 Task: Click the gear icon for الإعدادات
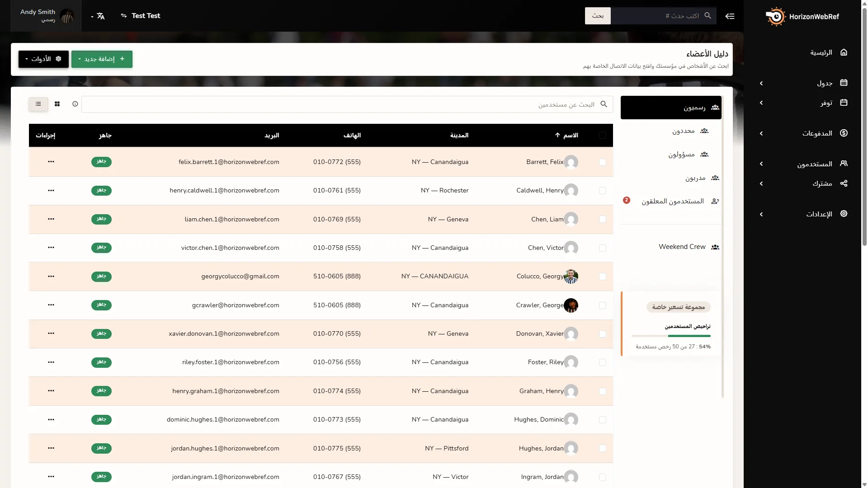[x=844, y=213]
